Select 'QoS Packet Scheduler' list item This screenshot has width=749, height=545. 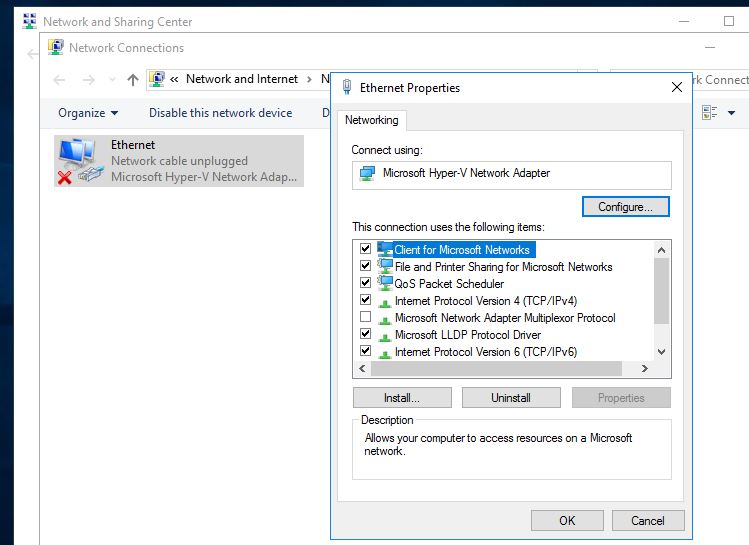pos(449,284)
